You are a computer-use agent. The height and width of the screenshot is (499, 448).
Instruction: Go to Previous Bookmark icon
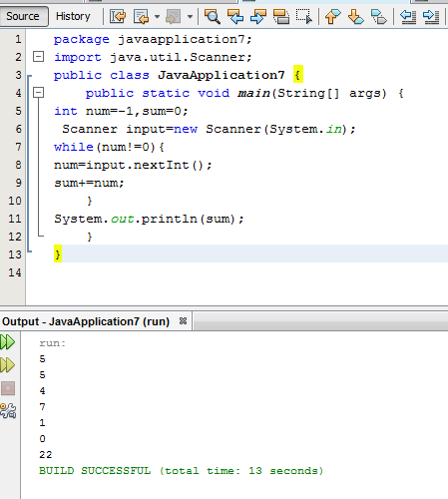[333, 16]
